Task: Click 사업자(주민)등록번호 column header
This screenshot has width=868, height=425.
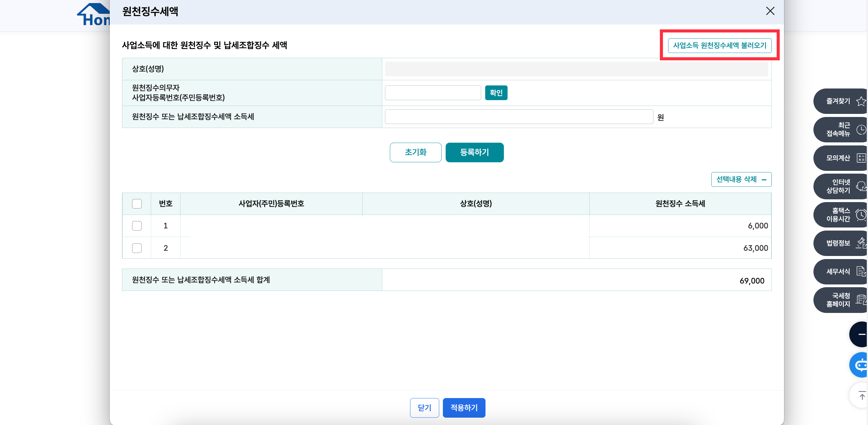Action: coord(271,204)
